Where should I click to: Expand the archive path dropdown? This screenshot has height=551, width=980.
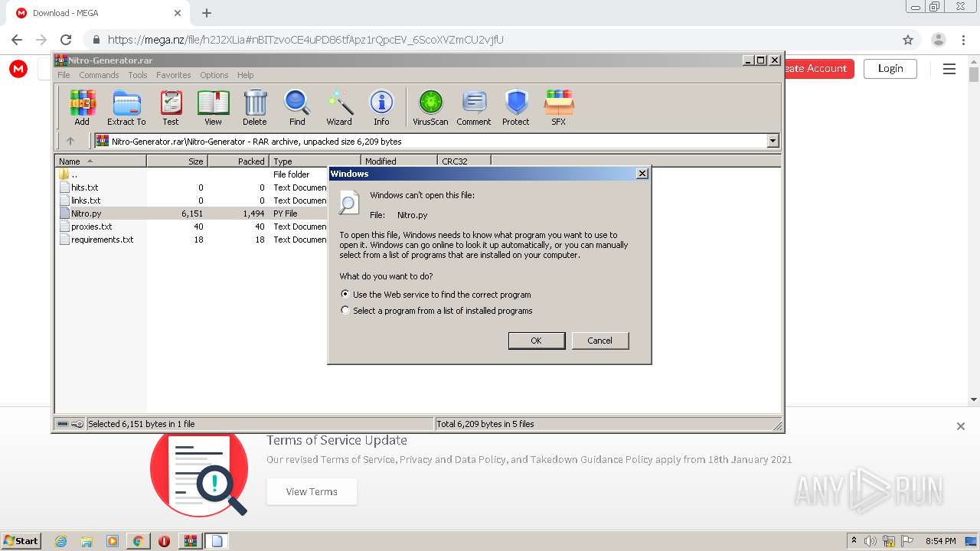point(773,141)
